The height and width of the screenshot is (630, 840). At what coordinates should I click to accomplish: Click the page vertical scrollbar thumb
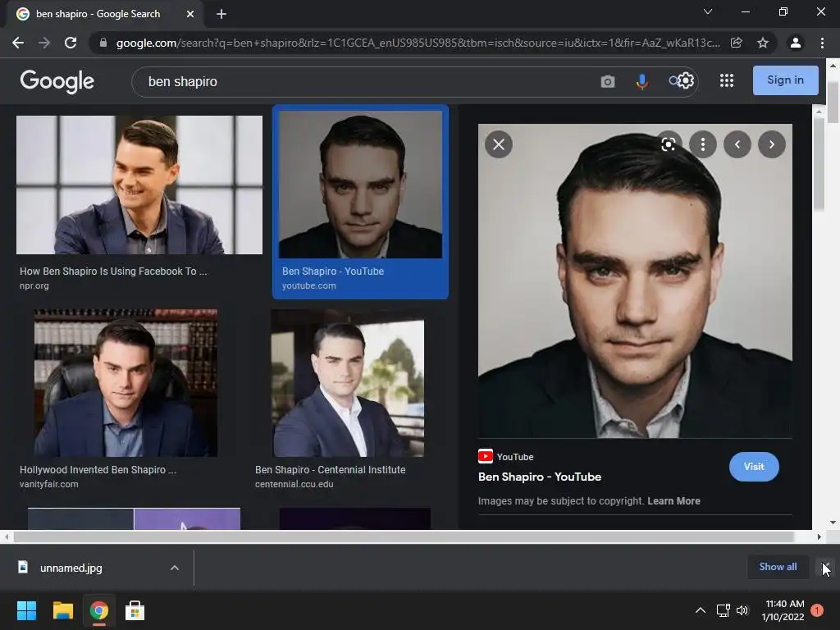(x=833, y=102)
